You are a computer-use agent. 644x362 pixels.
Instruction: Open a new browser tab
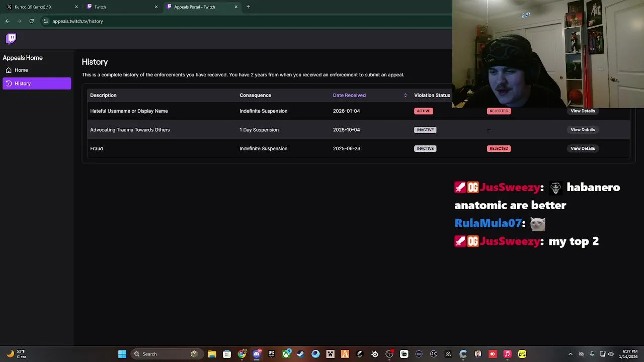(248, 7)
